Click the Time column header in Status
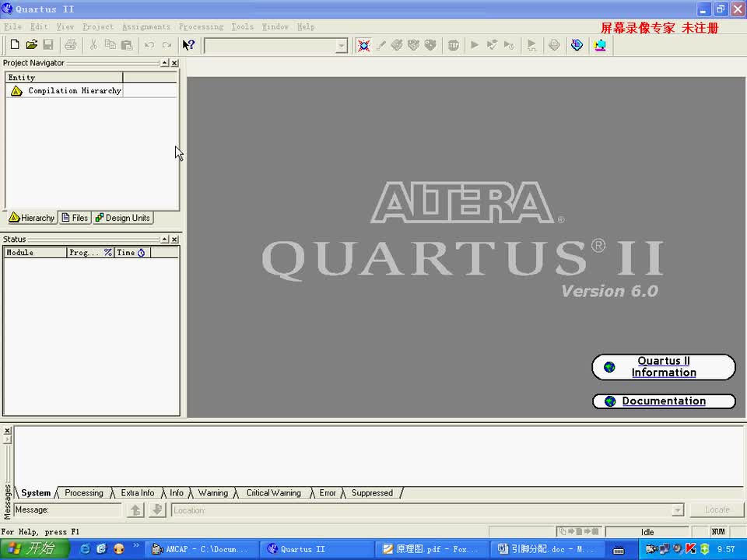Image resolution: width=747 pixels, height=560 pixels. point(132,252)
